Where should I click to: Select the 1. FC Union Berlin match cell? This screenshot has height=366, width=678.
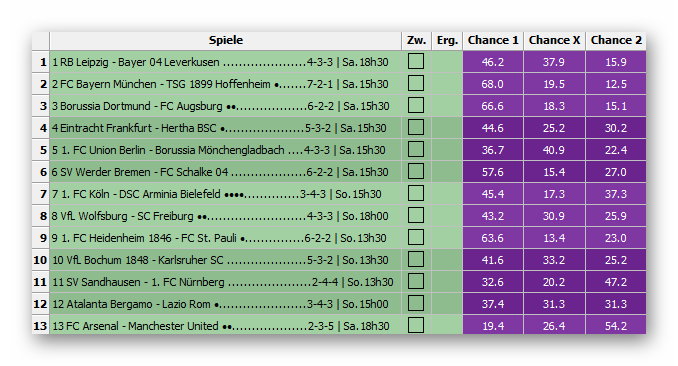[225, 150]
